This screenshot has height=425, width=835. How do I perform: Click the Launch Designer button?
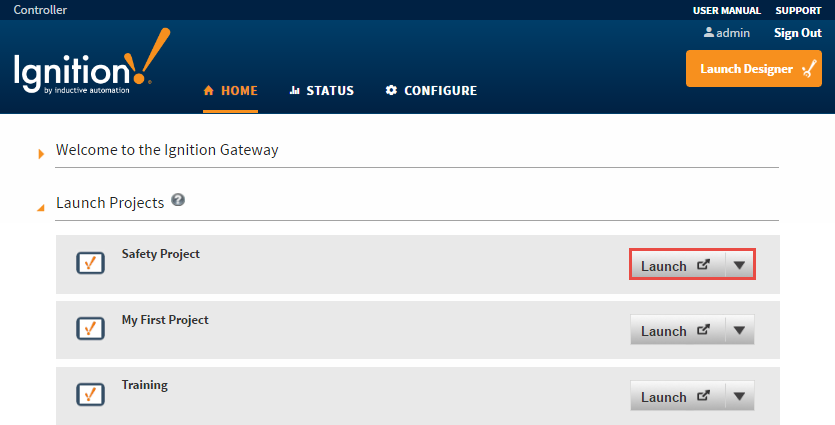point(753,69)
